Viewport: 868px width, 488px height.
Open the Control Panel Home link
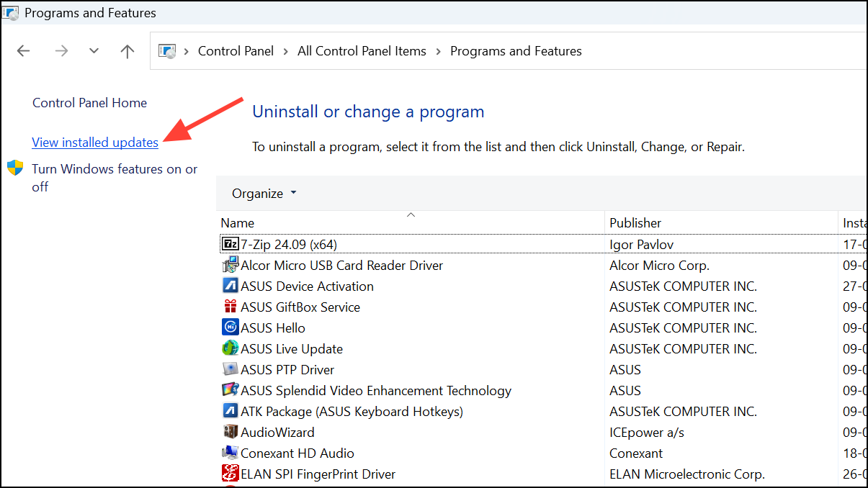(x=89, y=103)
